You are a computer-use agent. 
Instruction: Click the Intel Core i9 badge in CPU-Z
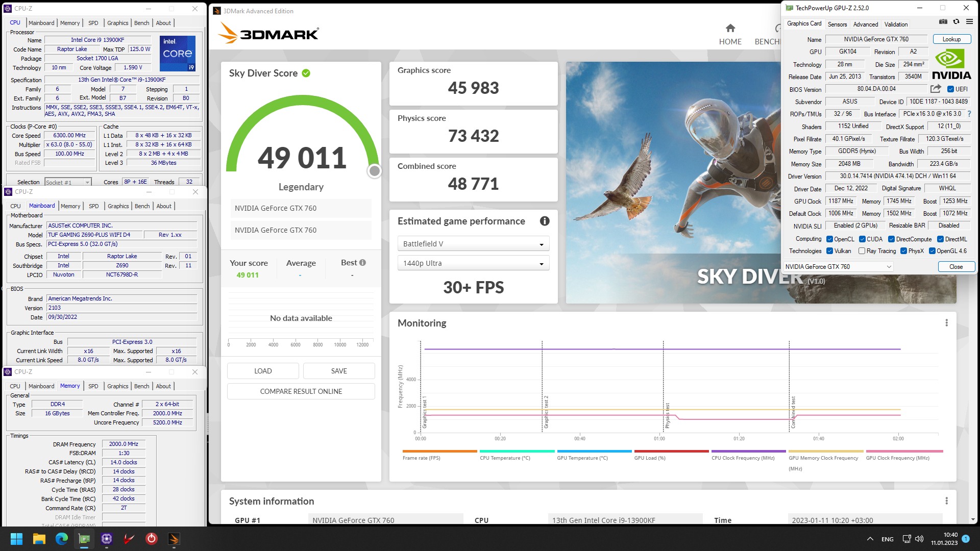177,54
